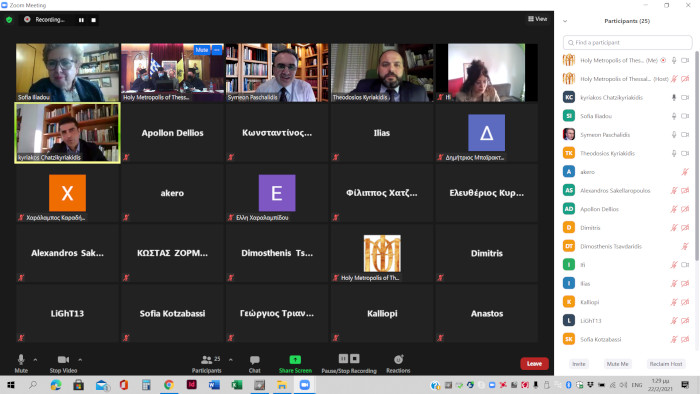Collapse the Participants panel chevron
Image resolution: width=700 pixels, height=394 pixels.
(565, 21)
